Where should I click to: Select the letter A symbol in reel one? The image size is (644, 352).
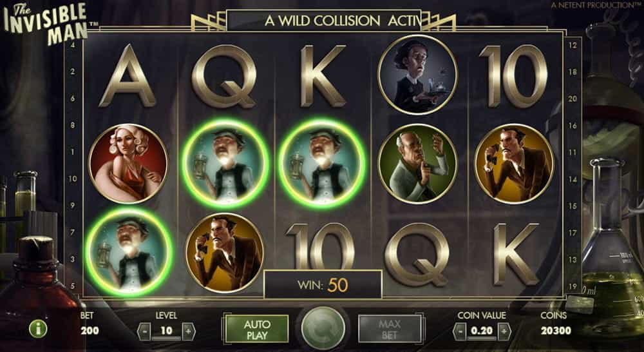tap(128, 75)
